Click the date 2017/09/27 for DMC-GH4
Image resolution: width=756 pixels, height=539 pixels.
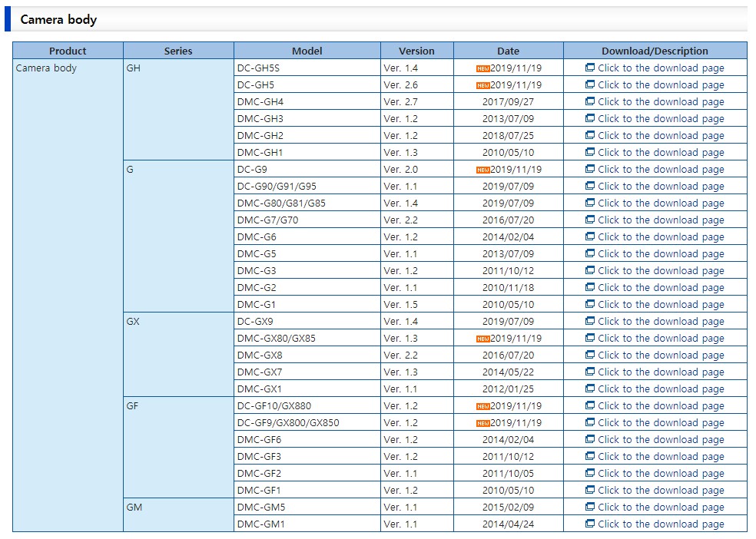(508, 101)
